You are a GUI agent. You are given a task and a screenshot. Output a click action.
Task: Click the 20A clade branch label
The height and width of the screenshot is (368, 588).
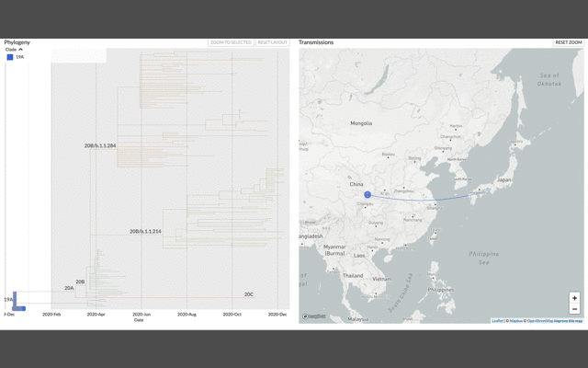[x=69, y=288]
